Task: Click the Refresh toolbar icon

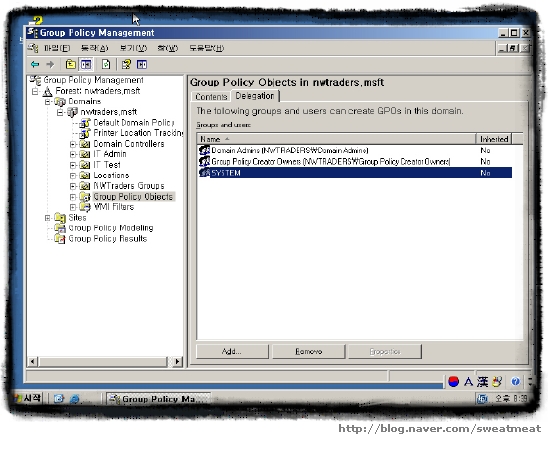Action: pyautogui.click(x=106, y=64)
